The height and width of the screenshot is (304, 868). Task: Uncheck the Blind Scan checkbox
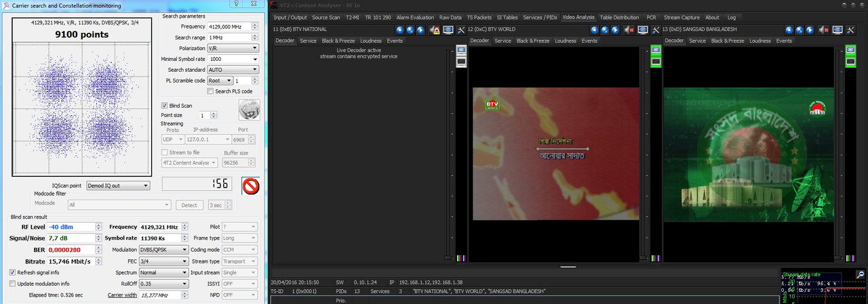point(165,106)
